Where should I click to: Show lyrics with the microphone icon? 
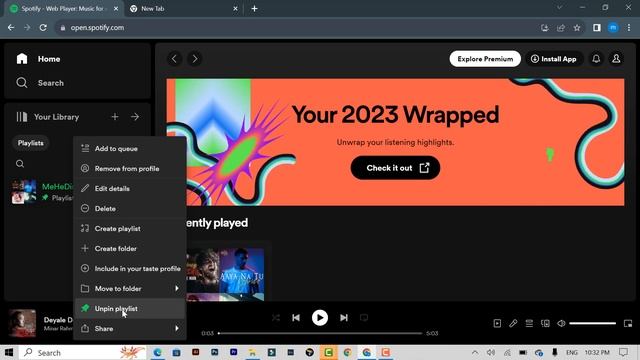pyautogui.click(x=513, y=323)
